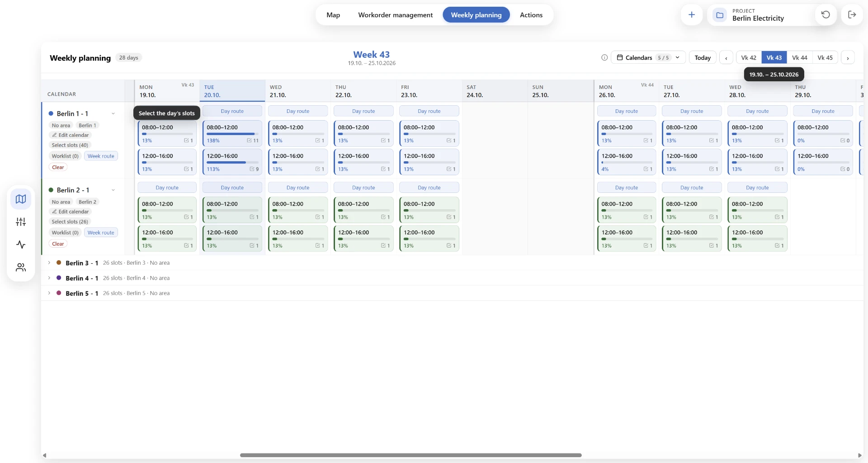Click the logout icon
This screenshot has width=868, height=463.
point(852,15)
